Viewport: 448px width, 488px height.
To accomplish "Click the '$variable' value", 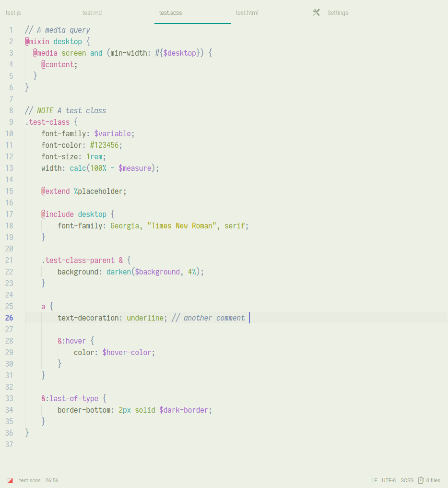I will tap(112, 133).
